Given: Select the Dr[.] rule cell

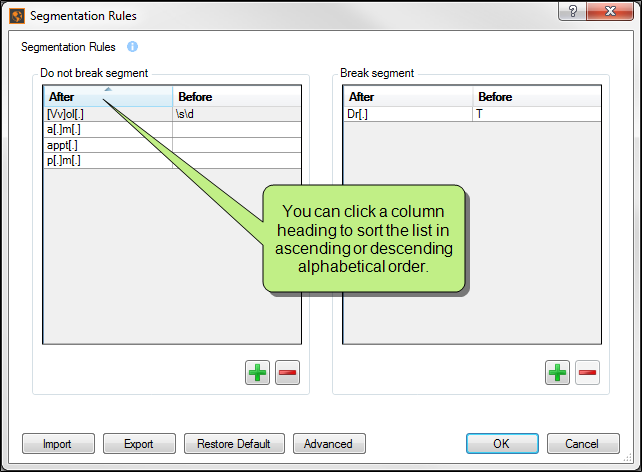Looking at the screenshot, I should pos(408,114).
